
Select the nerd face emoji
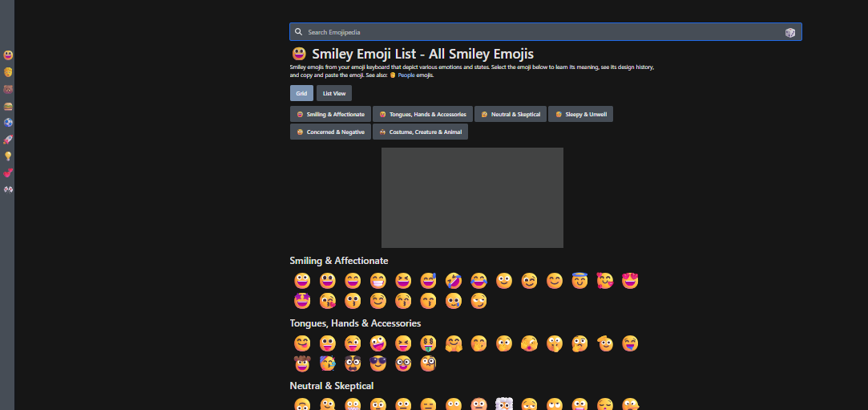[x=403, y=363]
